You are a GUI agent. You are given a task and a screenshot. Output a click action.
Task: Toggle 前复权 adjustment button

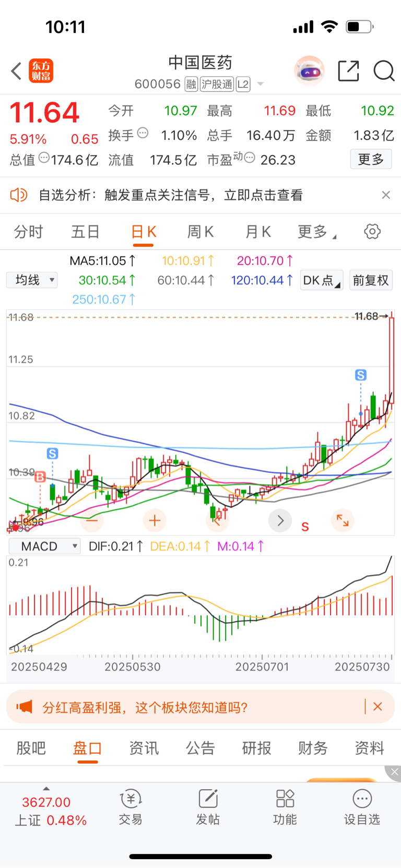pyautogui.click(x=371, y=280)
